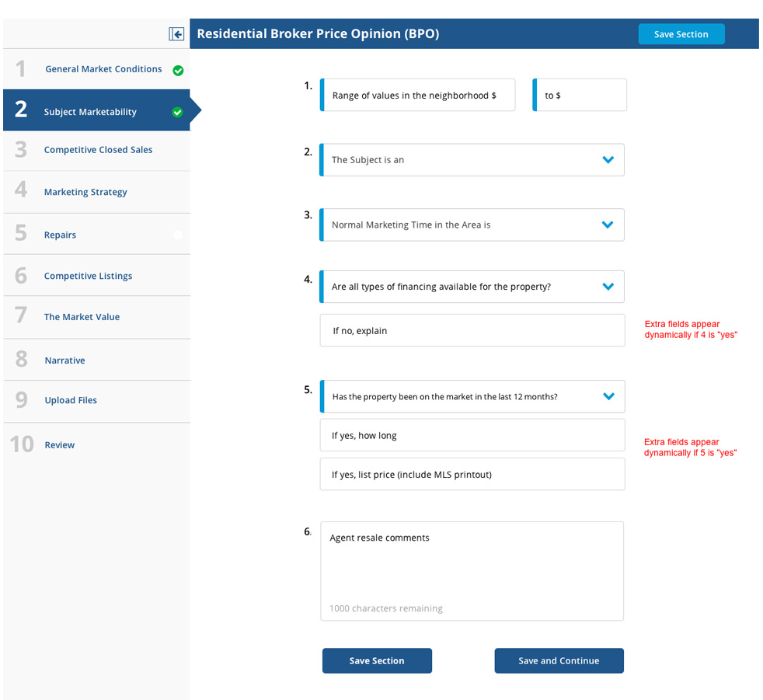
Task: Focus the neighborhood value range minimum field
Action: (x=420, y=96)
